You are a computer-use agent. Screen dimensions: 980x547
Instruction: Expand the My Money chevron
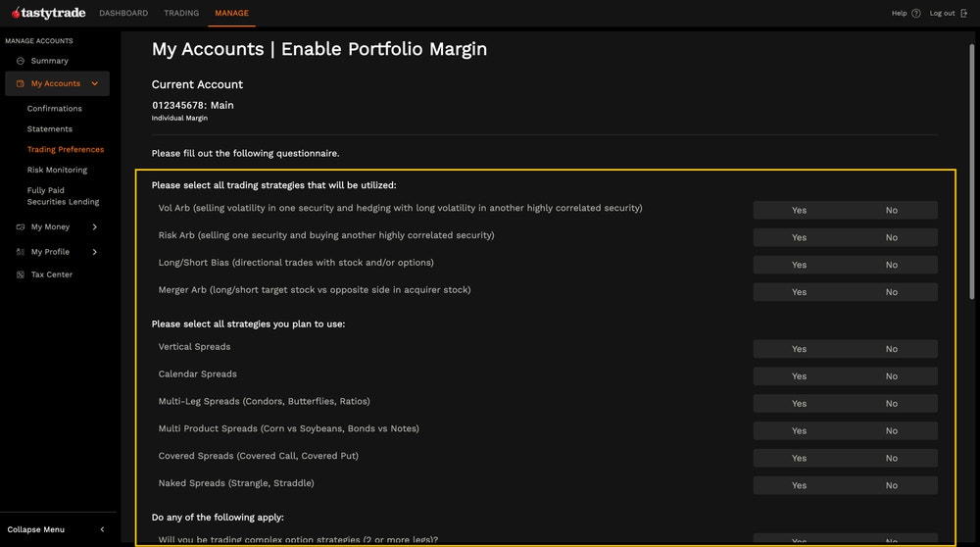[x=94, y=226]
